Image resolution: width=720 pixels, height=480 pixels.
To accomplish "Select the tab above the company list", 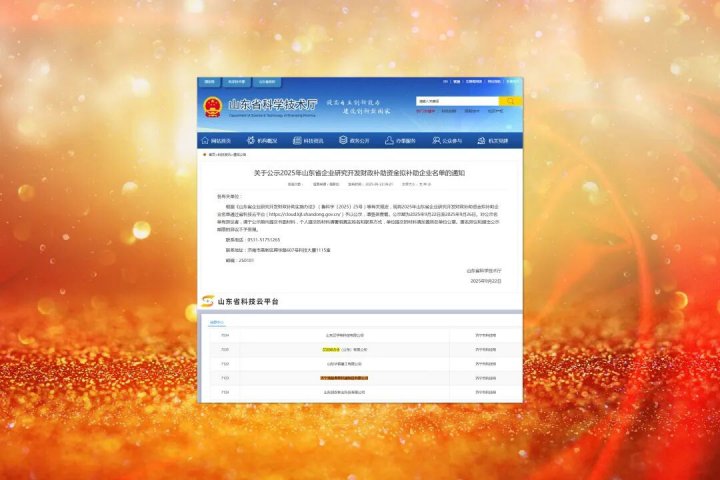I will pyautogui.click(x=216, y=322).
